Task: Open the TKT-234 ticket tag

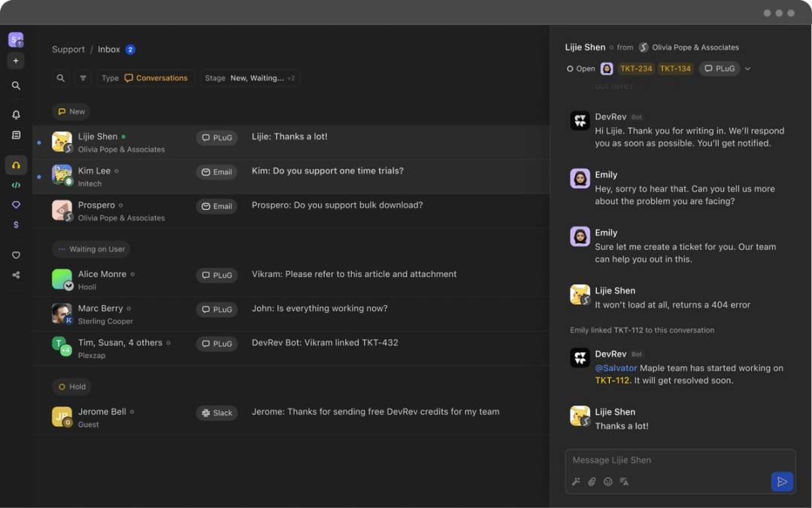Action: (x=636, y=68)
